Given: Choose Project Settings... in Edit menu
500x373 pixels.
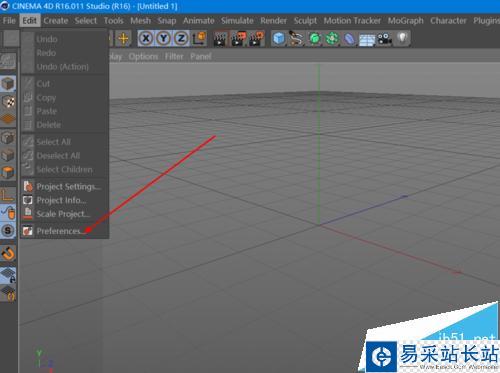Looking at the screenshot, I should 65,187.
